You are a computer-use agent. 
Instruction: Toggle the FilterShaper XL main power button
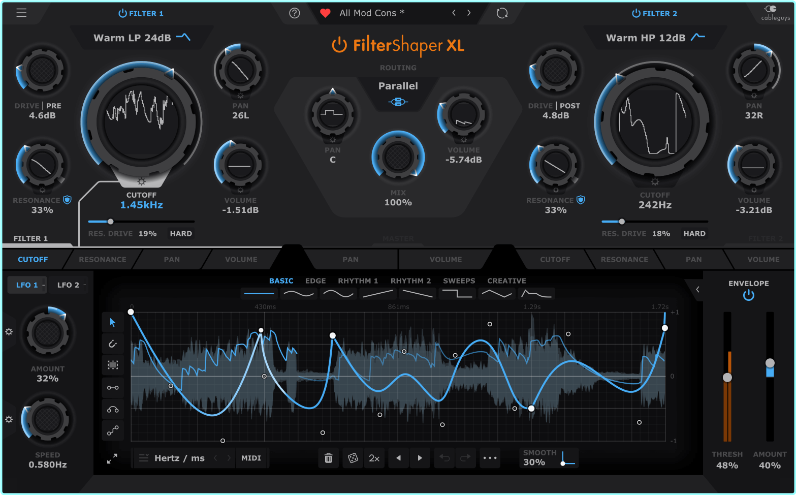pyautogui.click(x=339, y=45)
